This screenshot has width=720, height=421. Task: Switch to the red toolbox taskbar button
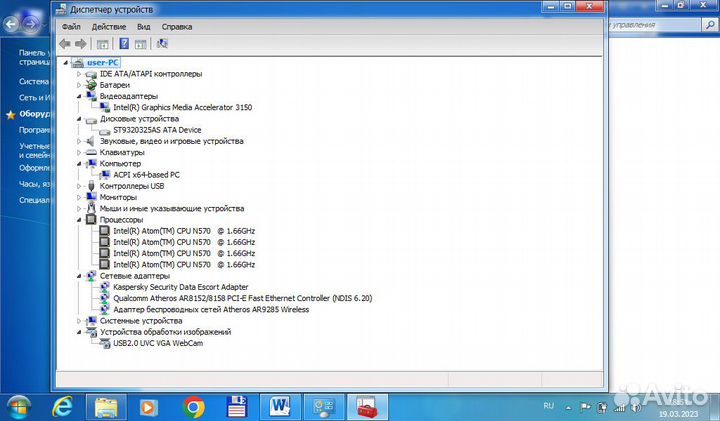[x=367, y=407]
